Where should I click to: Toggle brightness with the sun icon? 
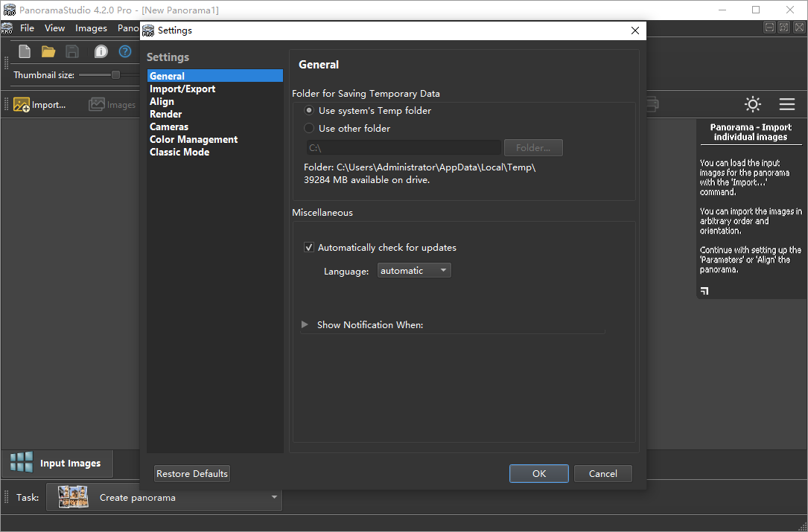[753, 104]
